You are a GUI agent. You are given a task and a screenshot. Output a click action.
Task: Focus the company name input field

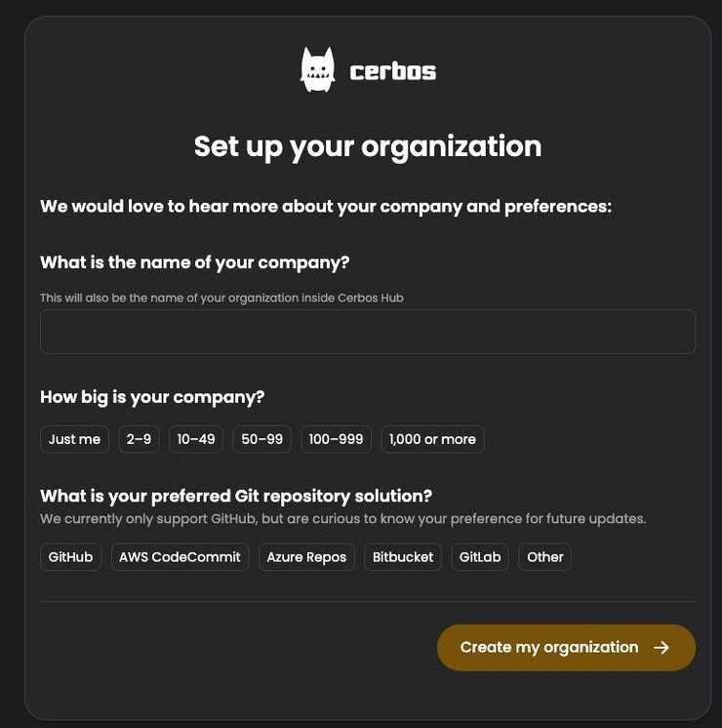coord(368,332)
